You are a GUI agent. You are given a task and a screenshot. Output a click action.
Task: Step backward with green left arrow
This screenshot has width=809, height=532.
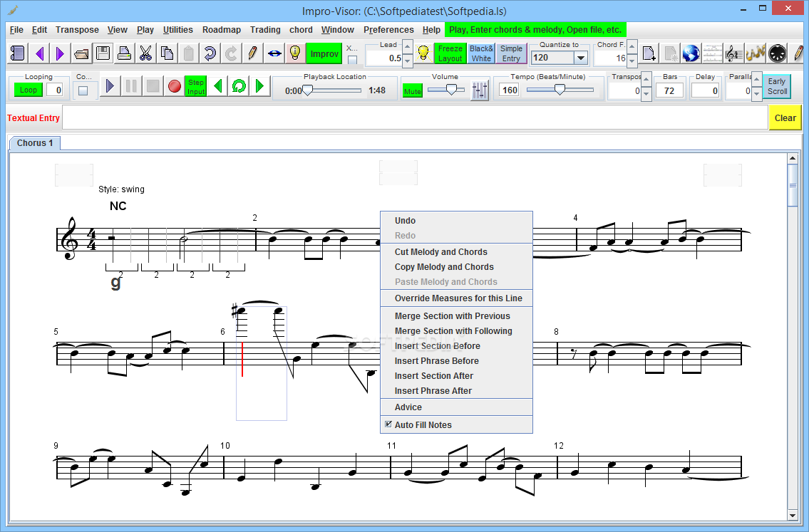click(x=217, y=86)
